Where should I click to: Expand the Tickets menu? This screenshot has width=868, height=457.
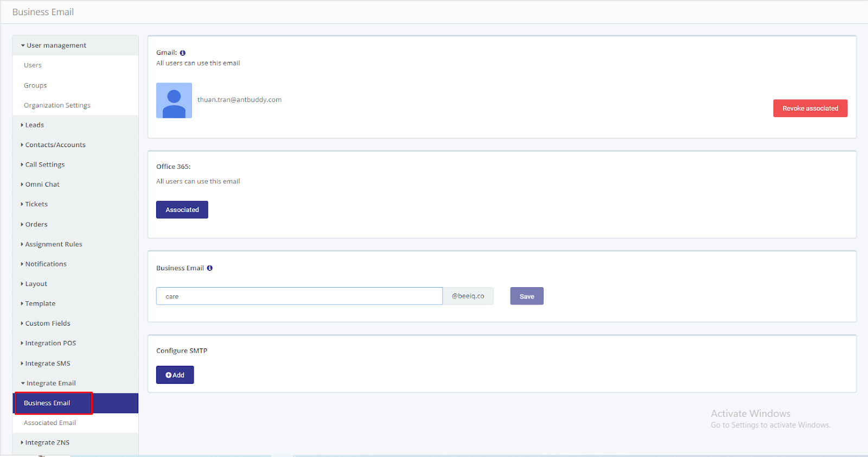click(75, 204)
